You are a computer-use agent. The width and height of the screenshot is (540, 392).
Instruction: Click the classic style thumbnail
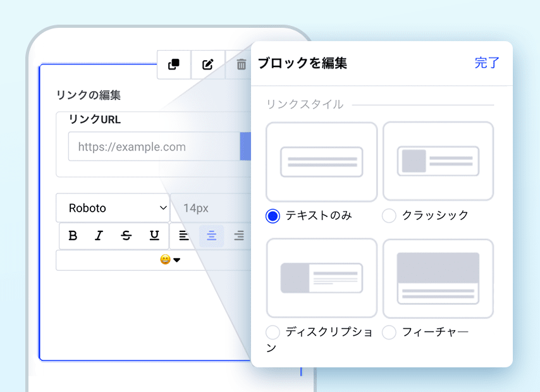438,161
